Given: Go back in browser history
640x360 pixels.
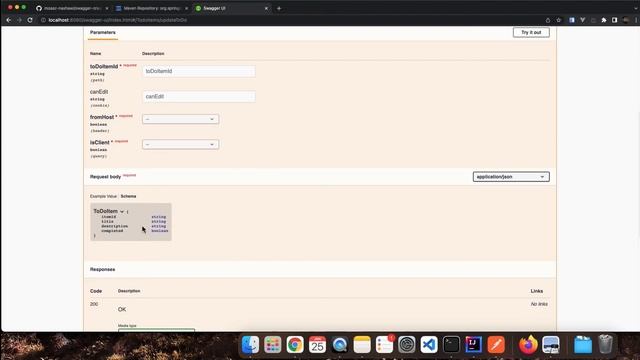Looking at the screenshot, I should pyautogui.click(x=9, y=20).
